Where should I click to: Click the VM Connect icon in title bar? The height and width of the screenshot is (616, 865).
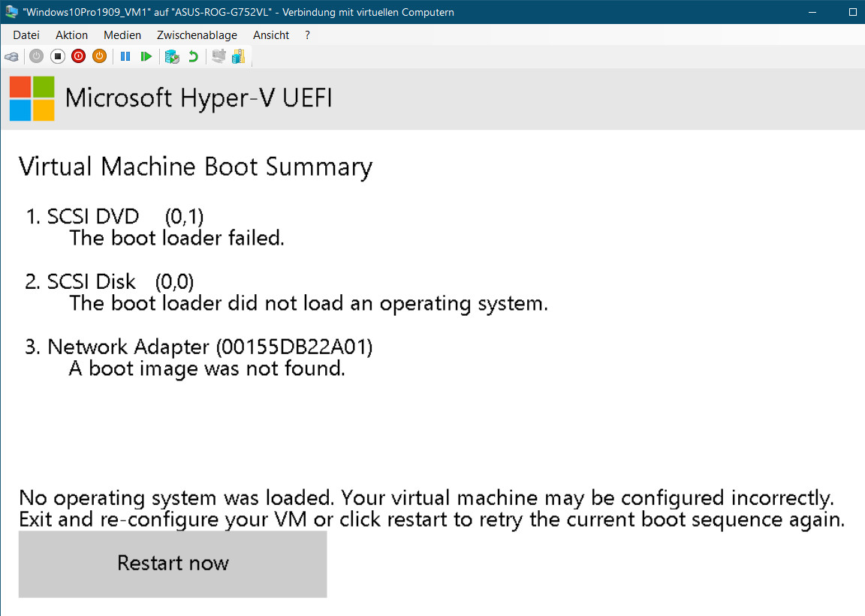[x=11, y=11]
